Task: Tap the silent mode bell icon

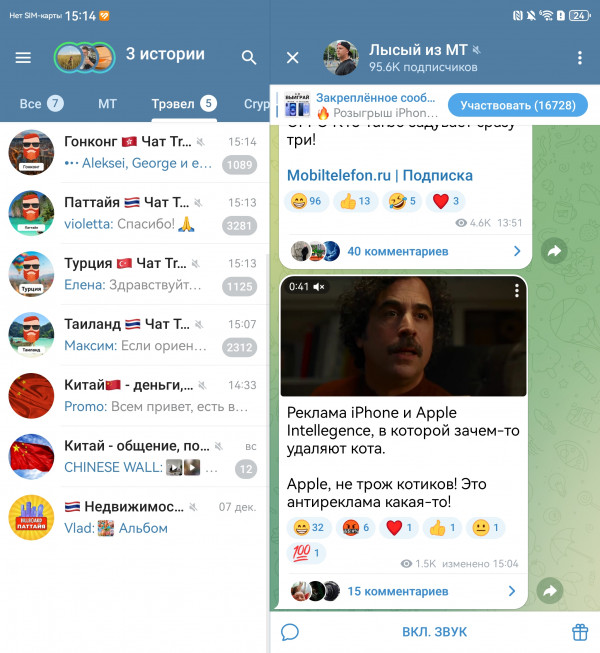Action: 531,16
